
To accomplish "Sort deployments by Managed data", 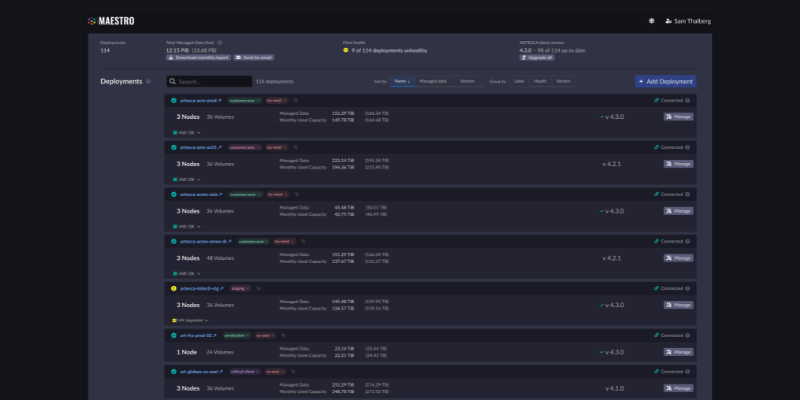I will click(433, 81).
